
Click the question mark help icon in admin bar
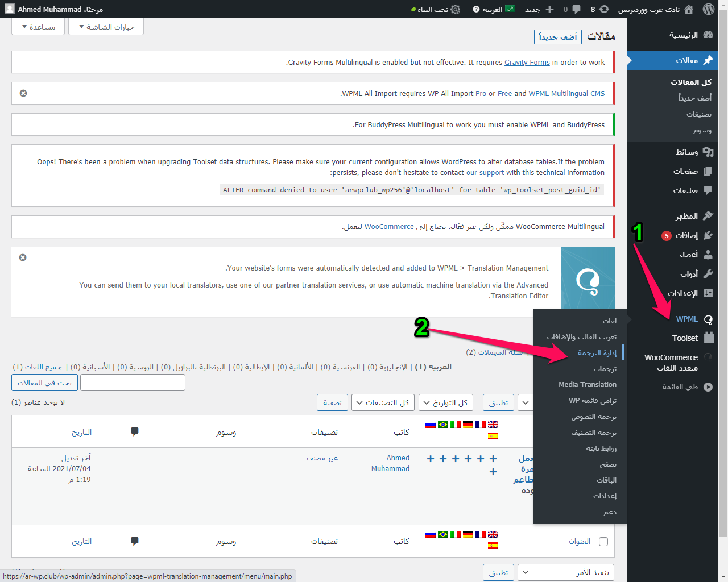pyautogui.click(x=476, y=9)
